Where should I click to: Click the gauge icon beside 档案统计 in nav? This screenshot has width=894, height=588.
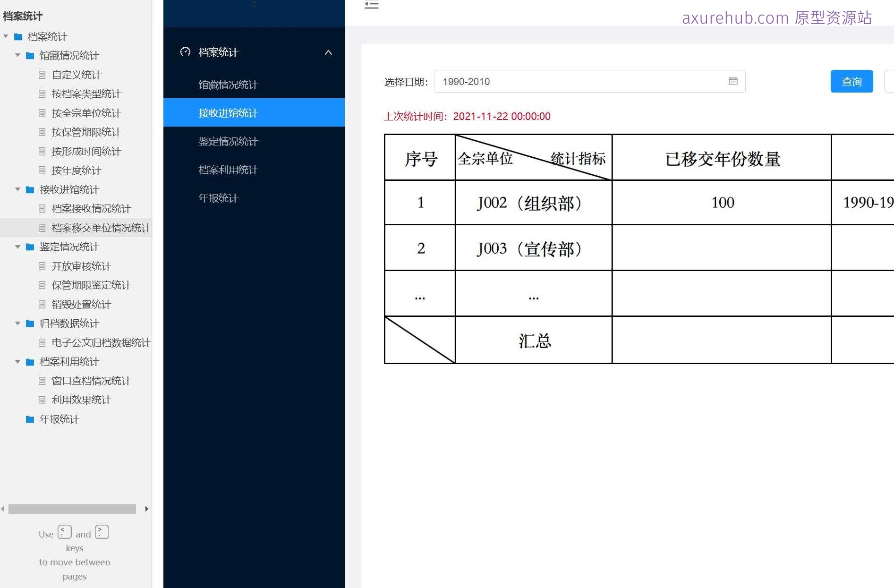185,52
